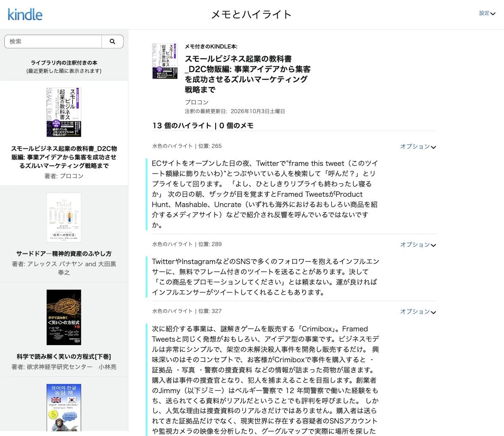
Task: Open オプション for highlight at 位置 289
Action: tap(418, 245)
